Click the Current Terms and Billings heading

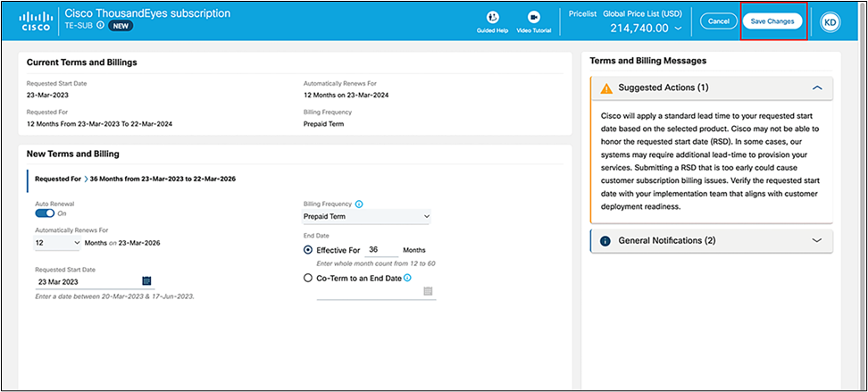click(82, 63)
